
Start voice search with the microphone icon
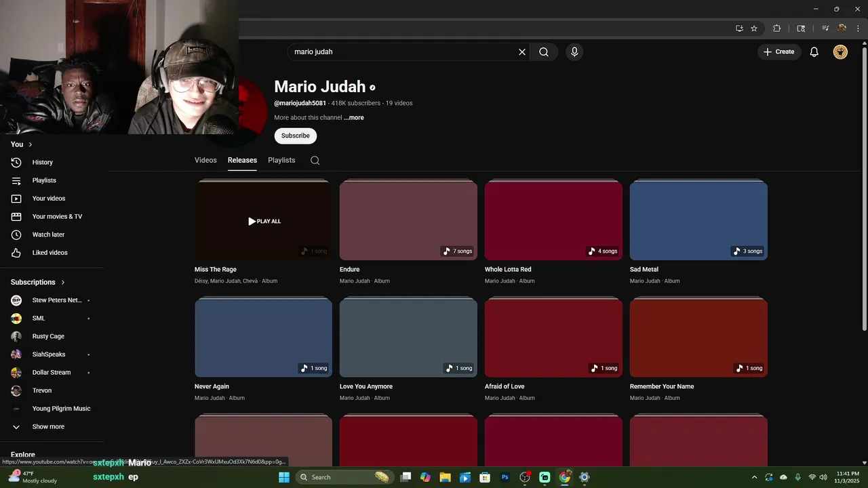574,52
